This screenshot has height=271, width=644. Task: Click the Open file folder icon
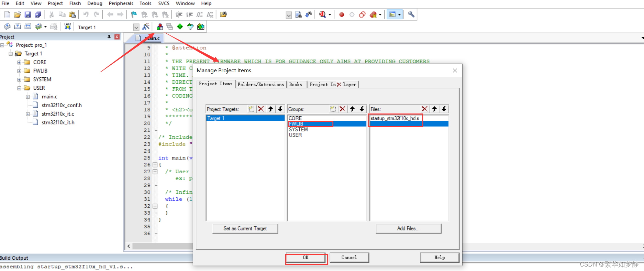pyautogui.click(x=18, y=14)
